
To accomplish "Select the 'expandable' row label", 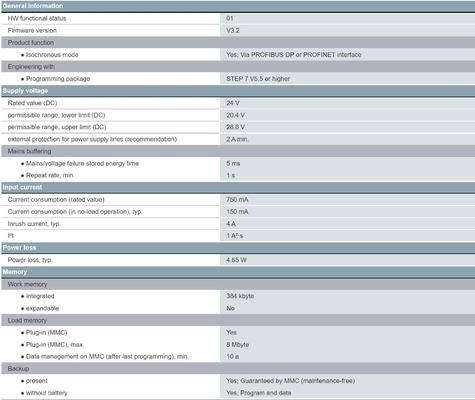I will tap(42, 308).
